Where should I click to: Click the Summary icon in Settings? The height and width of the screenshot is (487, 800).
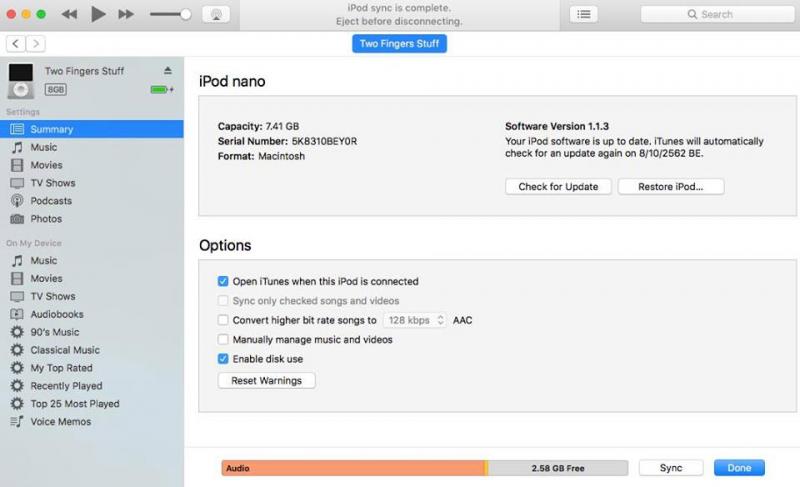point(17,129)
